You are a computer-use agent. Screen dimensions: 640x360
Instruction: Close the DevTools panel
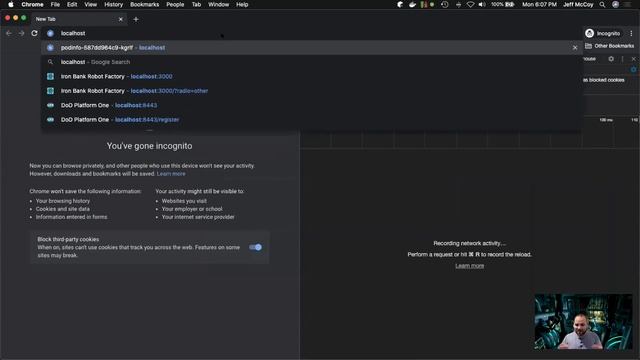pos(633,59)
